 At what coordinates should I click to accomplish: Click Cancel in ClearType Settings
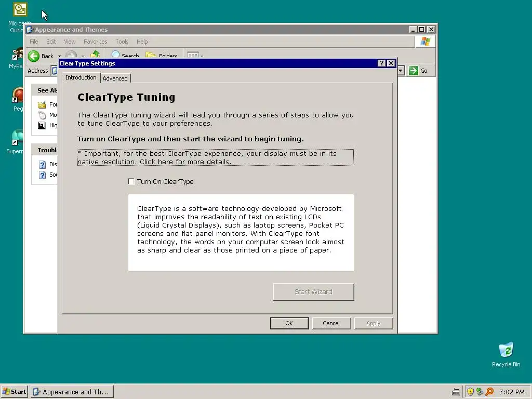point(331,323)
